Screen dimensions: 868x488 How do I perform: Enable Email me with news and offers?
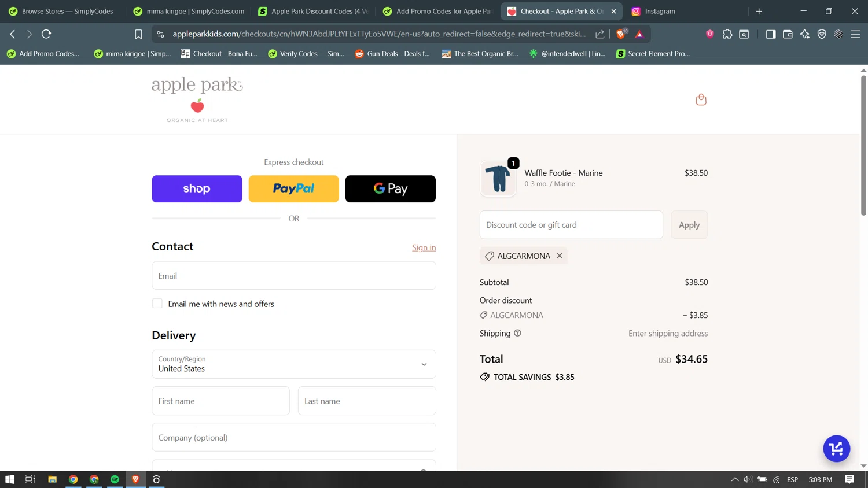tap(157, 304)
